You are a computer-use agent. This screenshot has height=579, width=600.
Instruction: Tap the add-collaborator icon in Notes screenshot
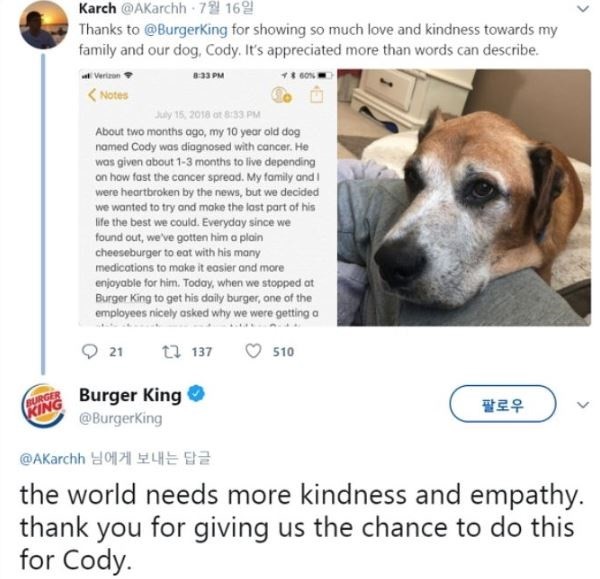tap(281, 95)
